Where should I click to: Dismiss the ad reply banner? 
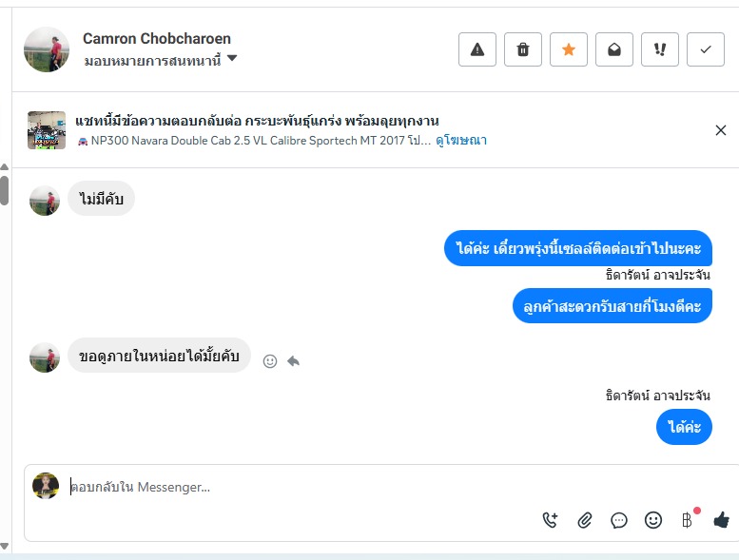click(x=720, y=130)
